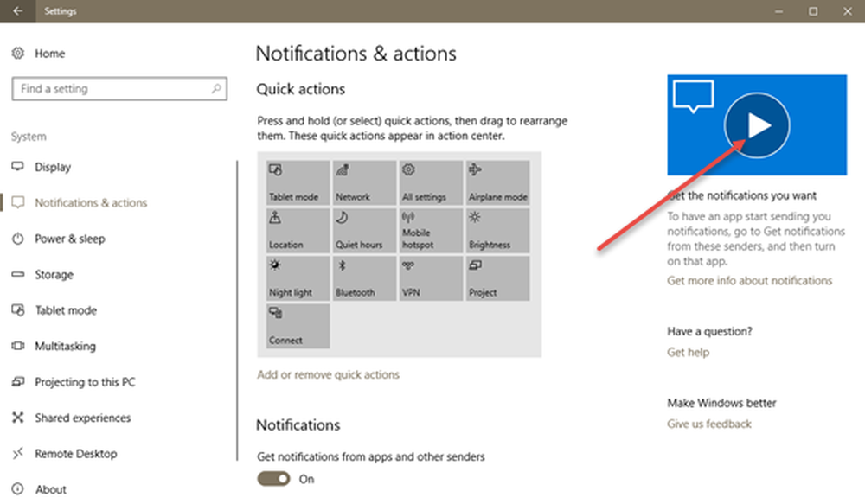Open Shared experiences settings

[x=71, y=418]
